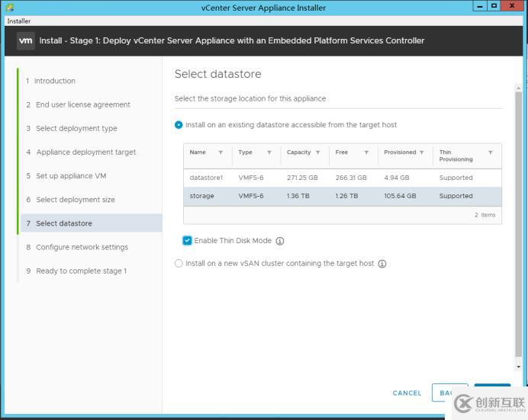The width and height of the screenshot is (528, 420).
Task: Click the BACK button
Action: pyautogui.click(x=450, y=393)
